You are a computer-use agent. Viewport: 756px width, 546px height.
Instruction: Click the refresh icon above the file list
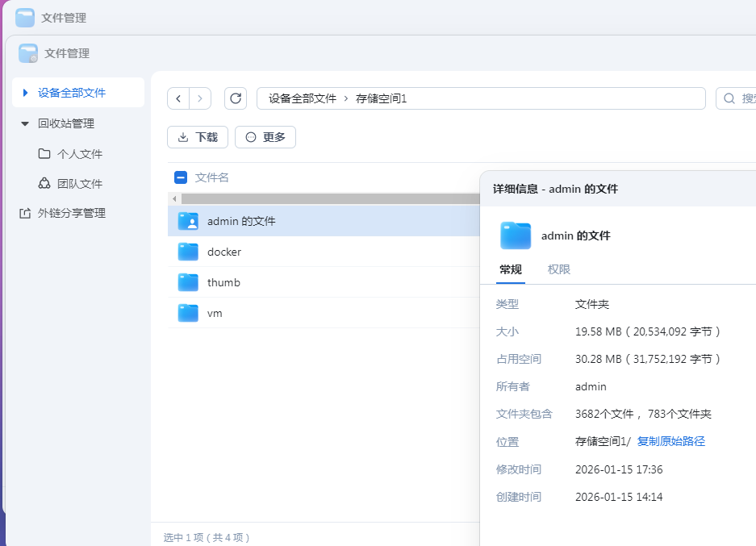click(235, 98)
